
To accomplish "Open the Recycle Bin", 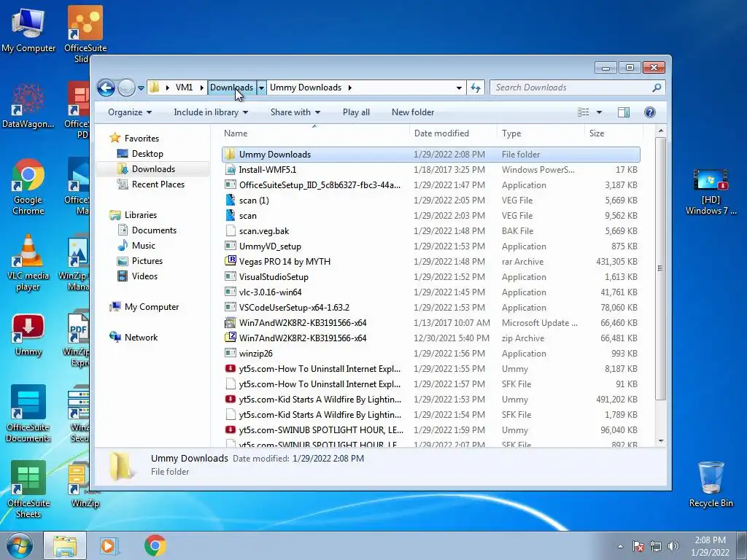I will (711, 484).
